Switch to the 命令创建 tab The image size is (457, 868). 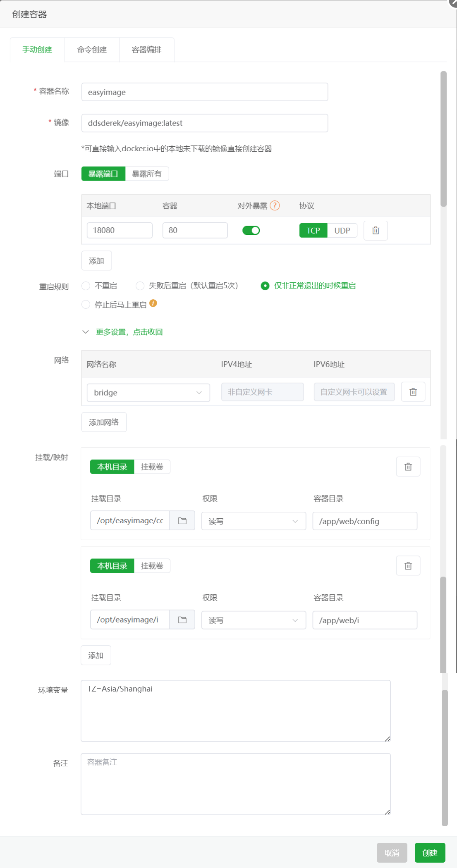click(x=92, y=50)
